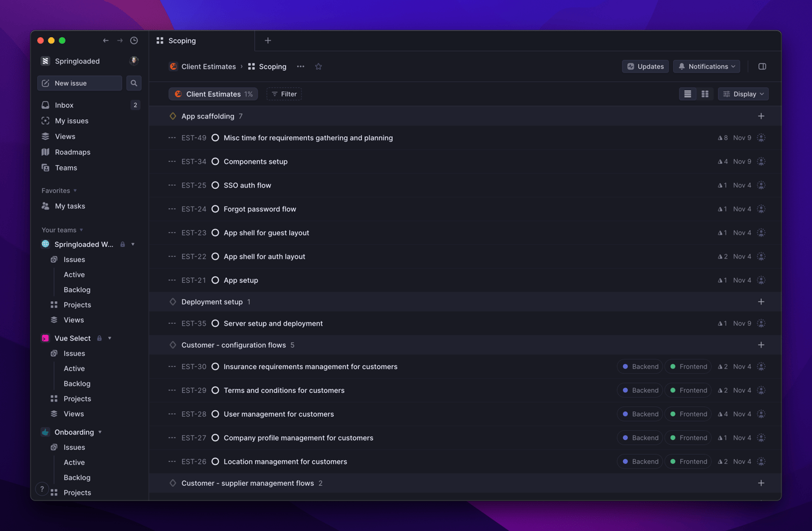
Task: Navigate back using the left arrow
Action: [106, 41]
